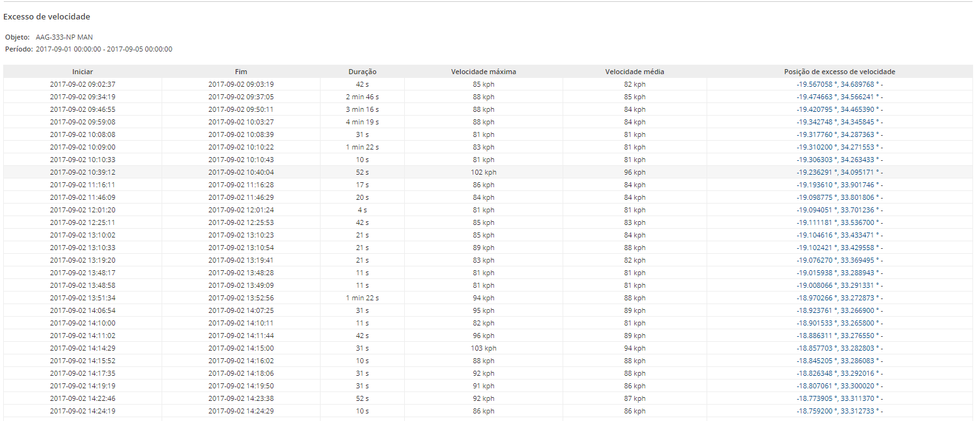This screenshot has width=980, height=421.
Task: Click start time 2017-09-02 14:24:19
Action: (82, 411)
